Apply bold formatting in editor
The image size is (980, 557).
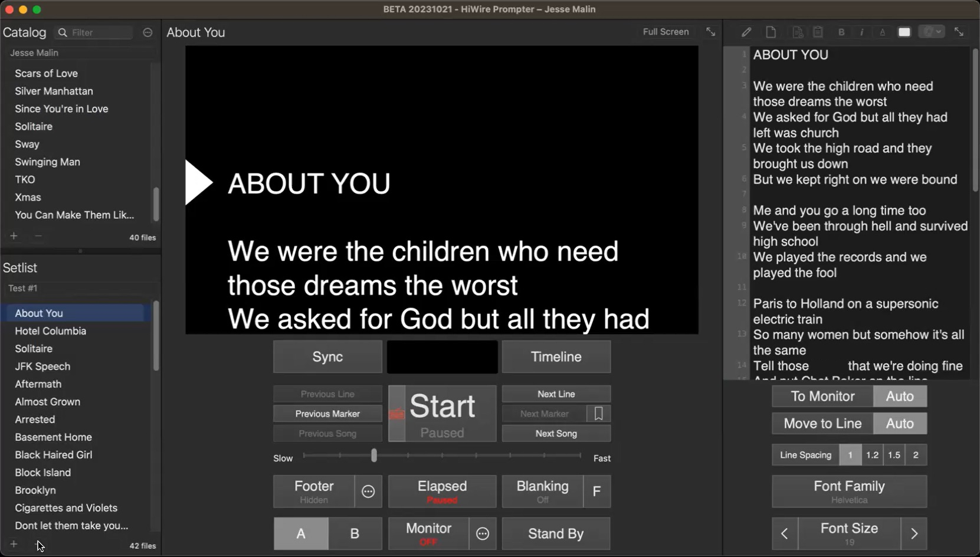tap(841, 32)
